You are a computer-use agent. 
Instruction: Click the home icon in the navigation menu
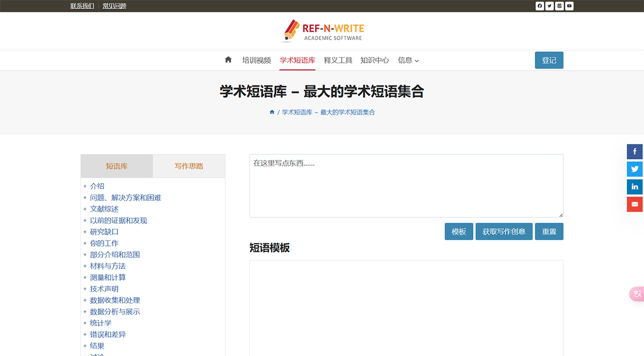click(228, 60)
